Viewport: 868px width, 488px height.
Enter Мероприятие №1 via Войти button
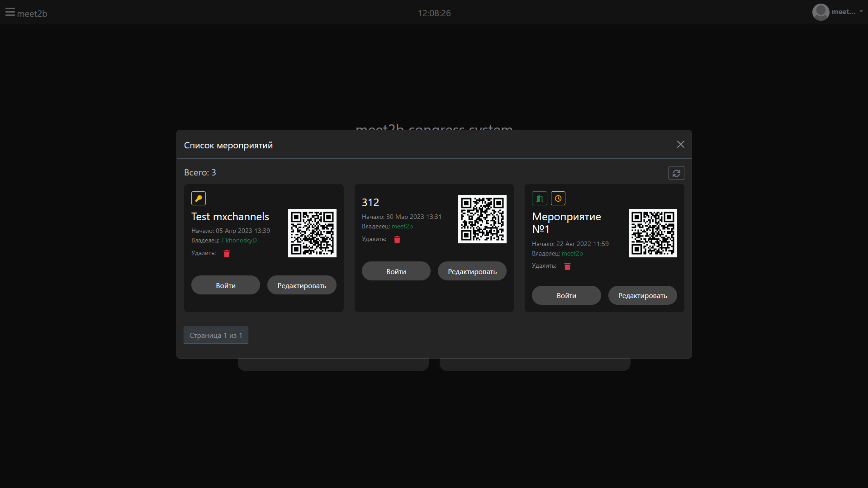click(566, 295)
